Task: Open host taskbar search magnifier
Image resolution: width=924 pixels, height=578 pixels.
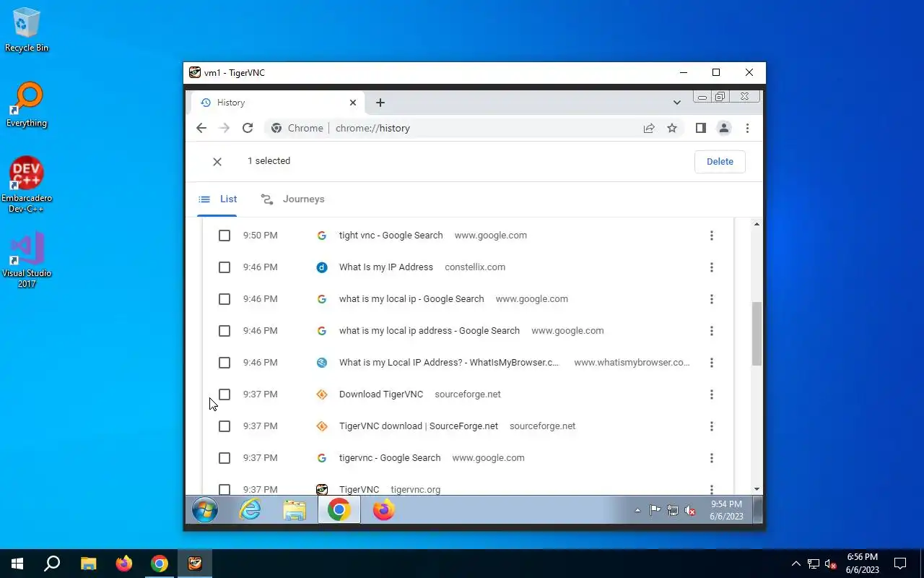Action: 52,564
